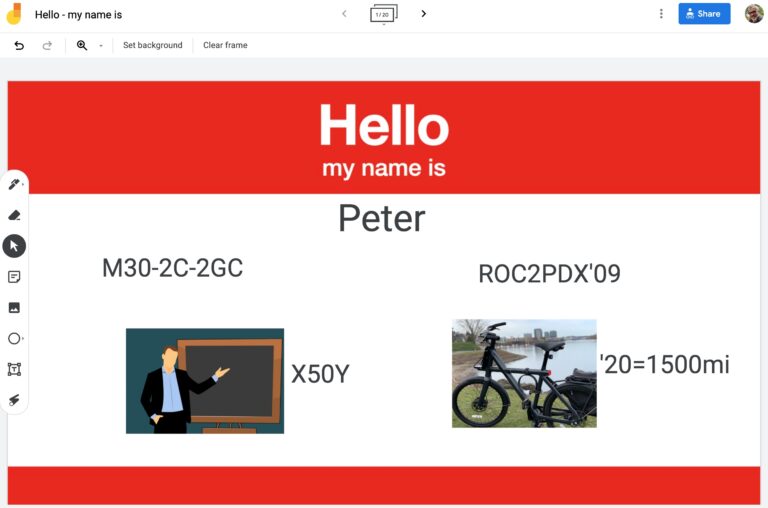The width and height of the screenshot is (768, 508).
Task: Add a sticky note
Action: (14, 277)
